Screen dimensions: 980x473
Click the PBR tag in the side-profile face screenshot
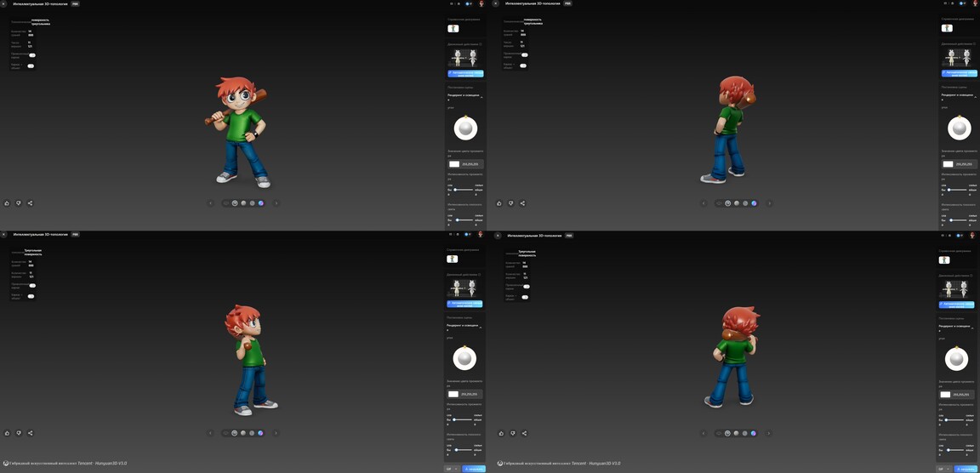click(75, 234)
